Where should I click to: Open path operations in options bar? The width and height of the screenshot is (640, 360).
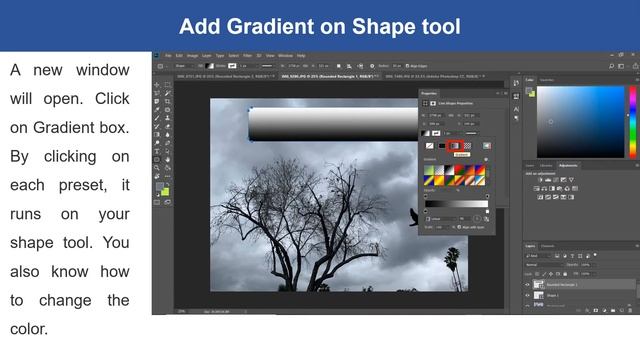tap(338, 66)
